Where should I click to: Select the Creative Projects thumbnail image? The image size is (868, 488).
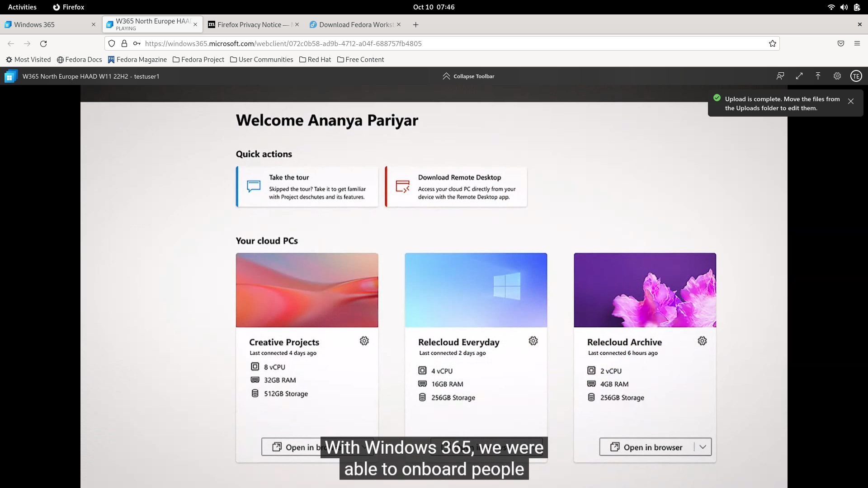pyautogui.click(x=307, y=290)
